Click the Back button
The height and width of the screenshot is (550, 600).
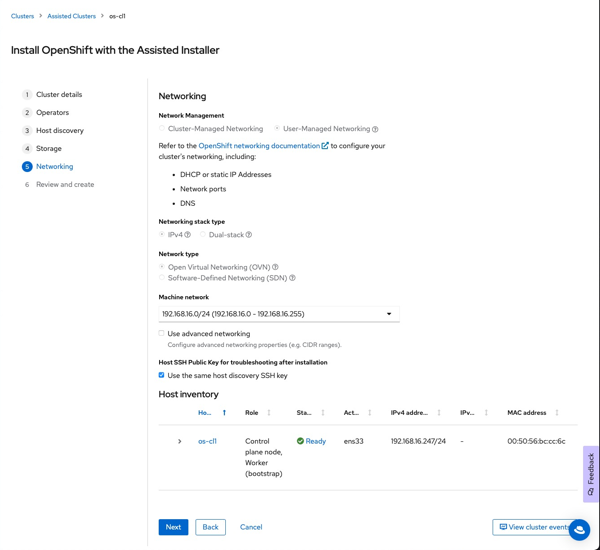[x=210, y=527]
